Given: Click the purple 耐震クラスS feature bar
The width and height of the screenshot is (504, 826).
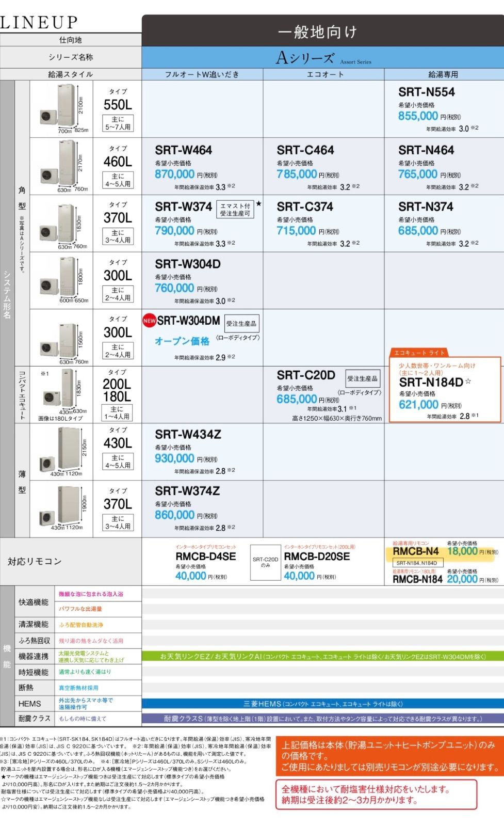Looking at the screenshot, I should 322,719.
